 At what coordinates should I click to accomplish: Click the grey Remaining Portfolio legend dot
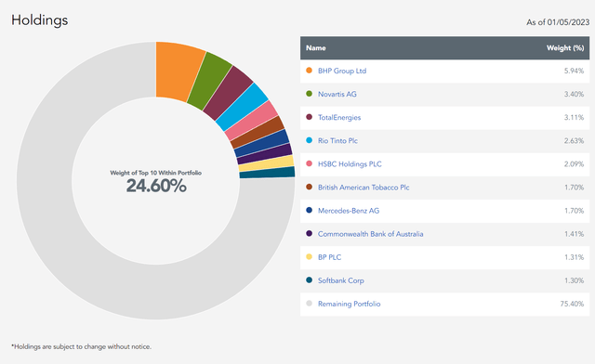(309, 304)
